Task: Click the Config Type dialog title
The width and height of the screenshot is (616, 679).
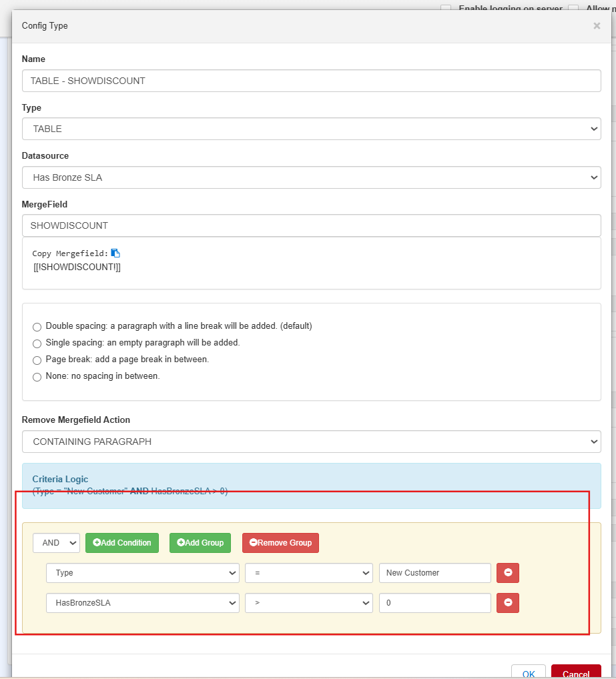Action: (x=45, y=26)
